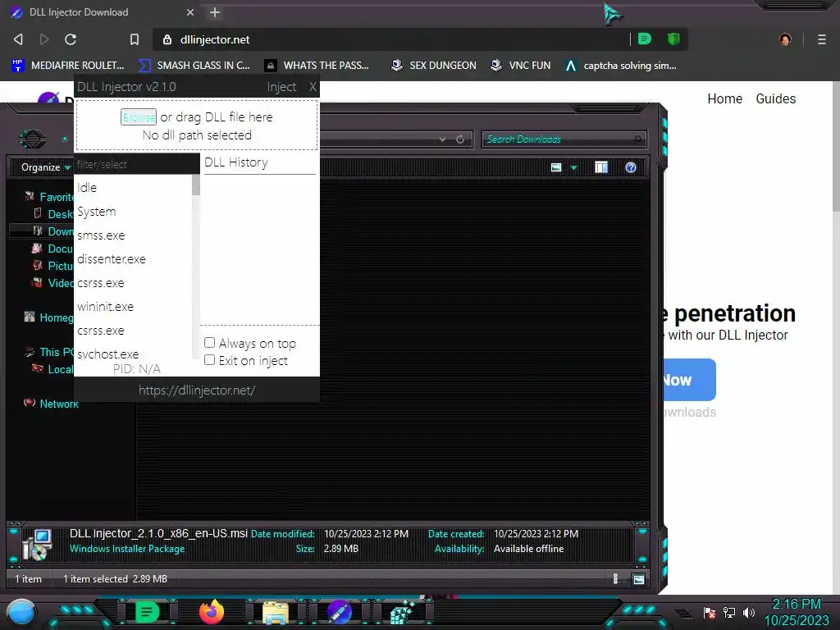Open File Explorer from taskbar

[276, 613]
